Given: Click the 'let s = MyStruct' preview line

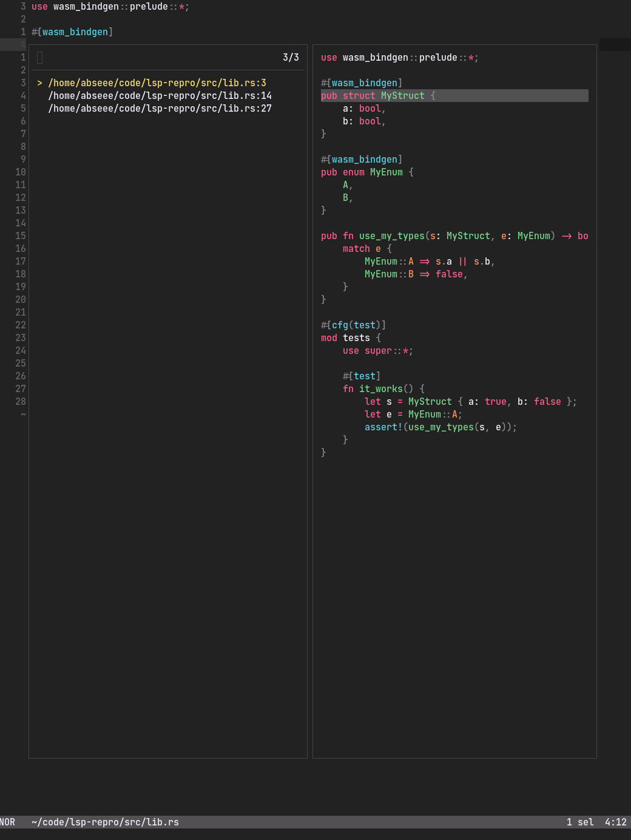Looking at the screenshot, I should pos(471,402).
